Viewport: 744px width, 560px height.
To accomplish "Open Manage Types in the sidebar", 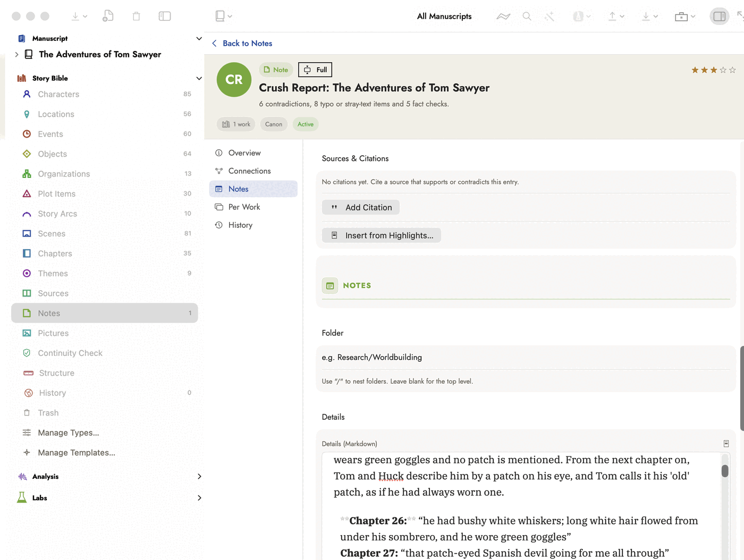I will coord(104,433).
